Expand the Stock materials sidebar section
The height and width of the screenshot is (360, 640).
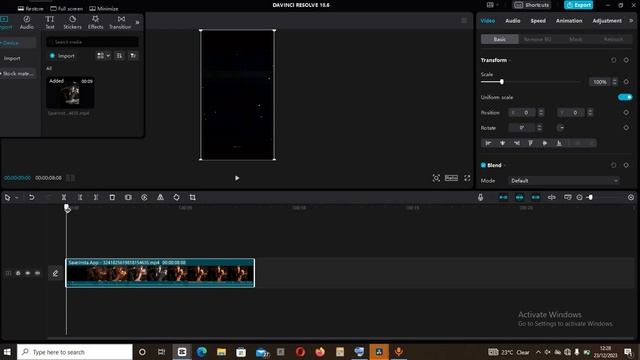click(x=18, y=73)
